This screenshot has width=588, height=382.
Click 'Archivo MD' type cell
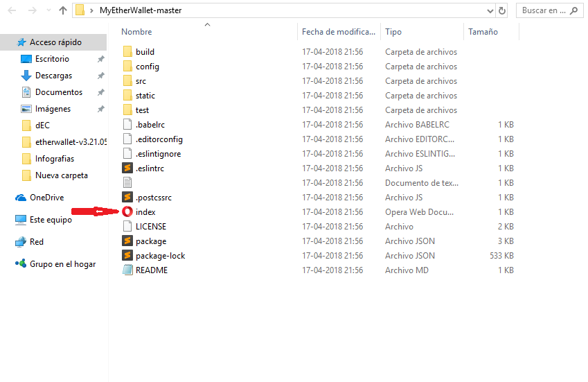407,270
